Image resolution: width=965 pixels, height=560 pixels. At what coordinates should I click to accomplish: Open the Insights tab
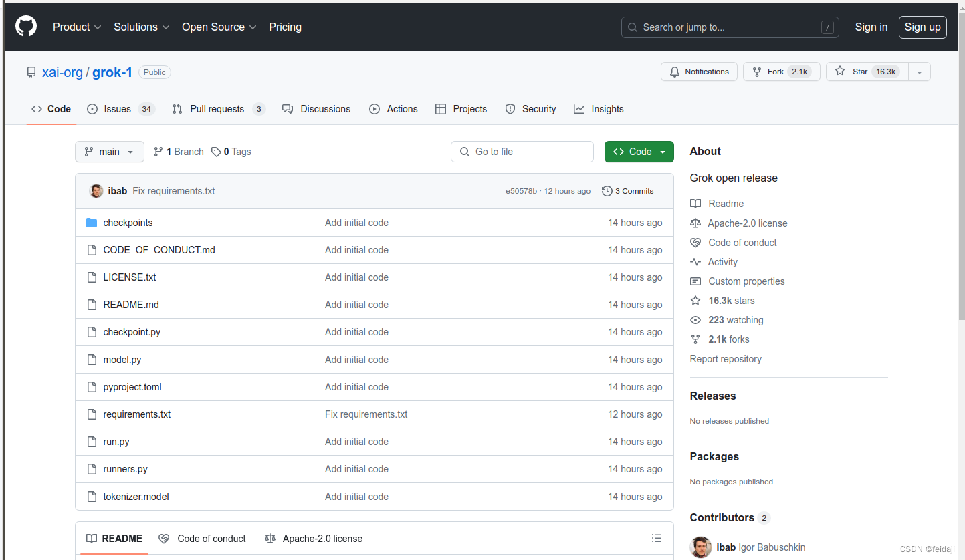[x=599, y=109]
